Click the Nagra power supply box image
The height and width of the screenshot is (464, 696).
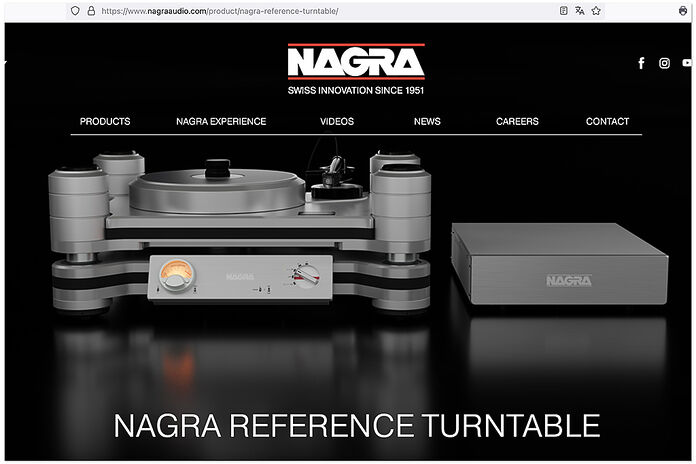click(x=560, y=264)
